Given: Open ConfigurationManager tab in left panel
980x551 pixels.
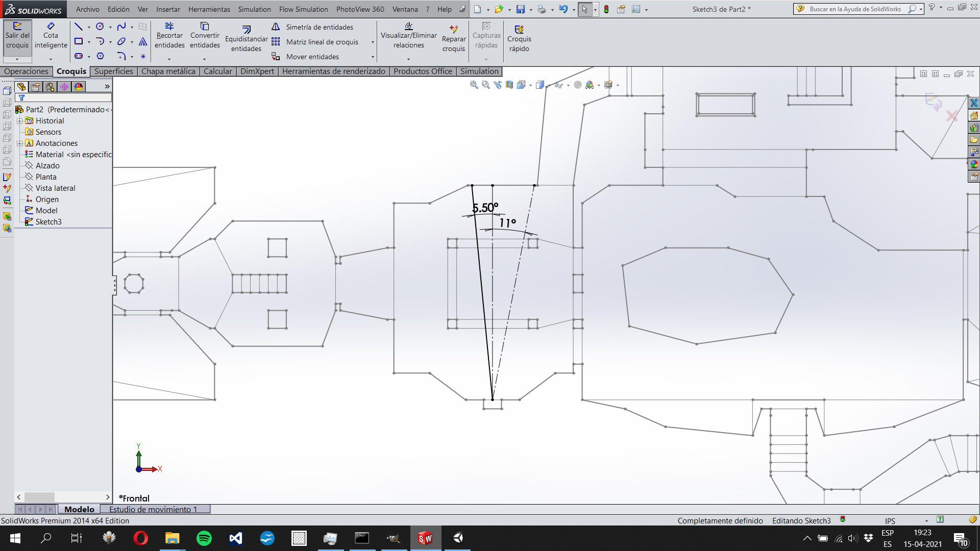Looking at the screenshot, I should click(x=50, y=87).
